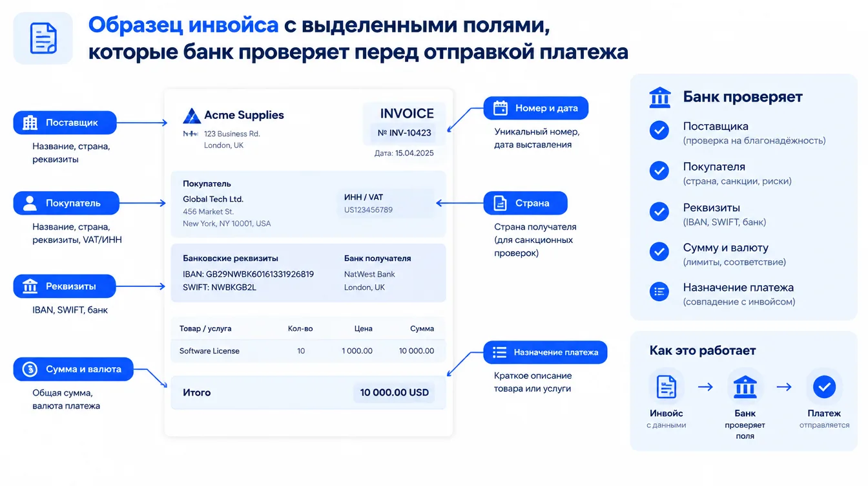Click the Инвойс document icon in workflow
868x486 pixels.
coord(666,387)
